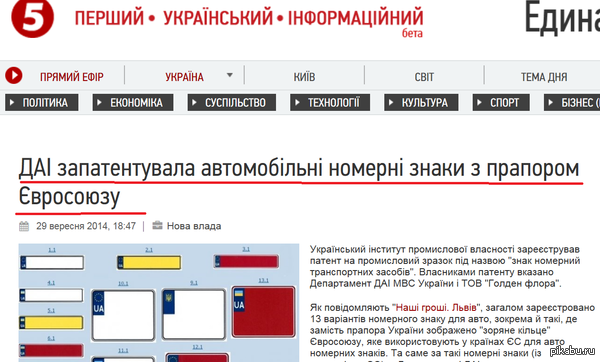Screen dimensions: 600x362
Task: Click the calendar icon beside the date
Action: point(24,226)
